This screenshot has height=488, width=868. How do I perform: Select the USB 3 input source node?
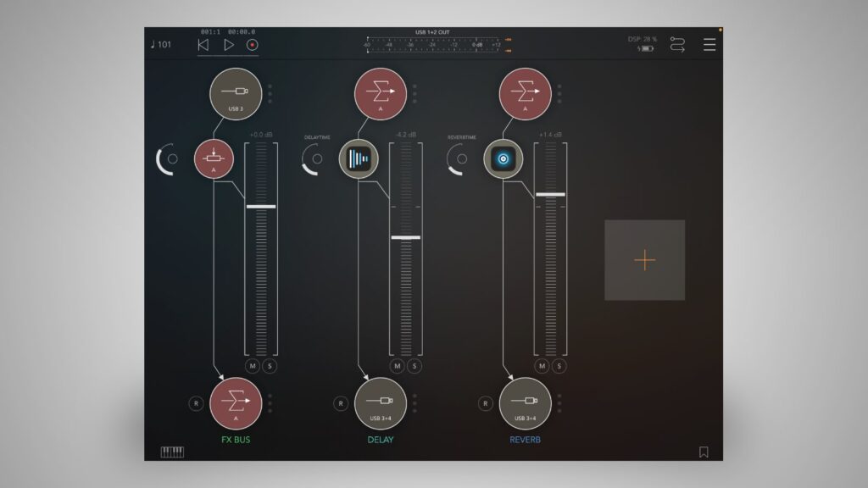236,93
